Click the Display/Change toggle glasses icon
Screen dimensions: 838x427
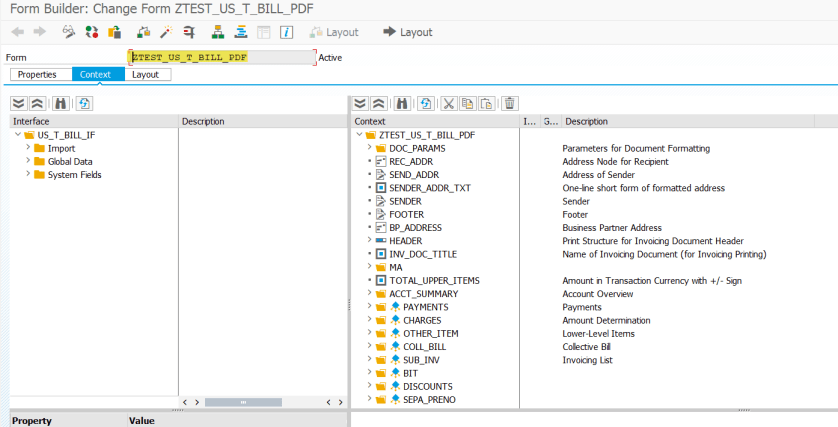(69, 32)
